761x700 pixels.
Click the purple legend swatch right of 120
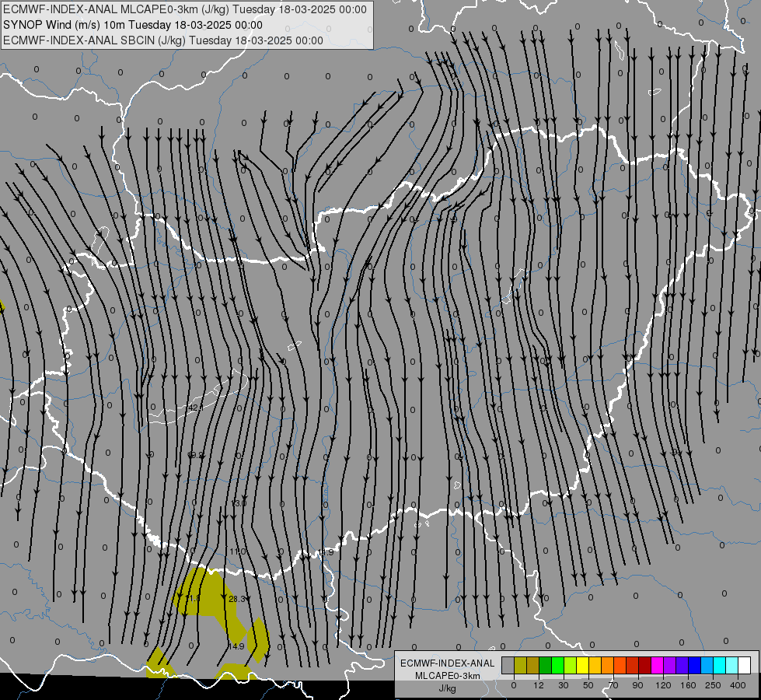click(670, 665)
